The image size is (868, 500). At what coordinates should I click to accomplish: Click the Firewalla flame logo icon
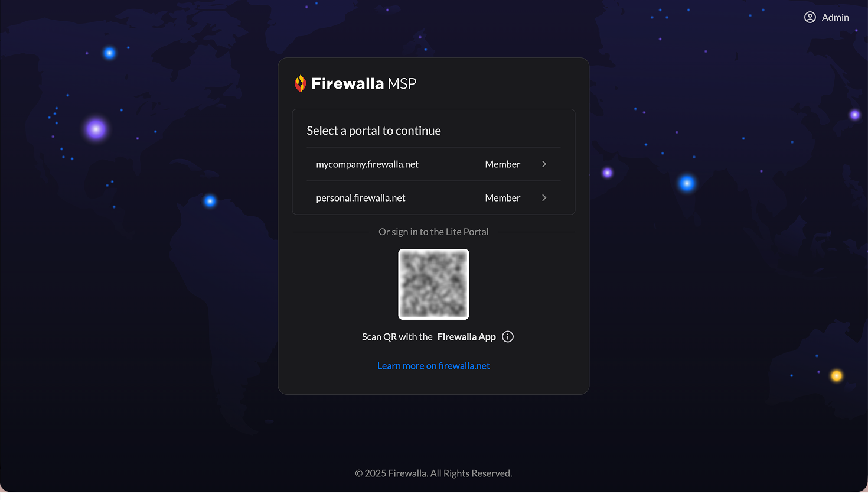300,83
